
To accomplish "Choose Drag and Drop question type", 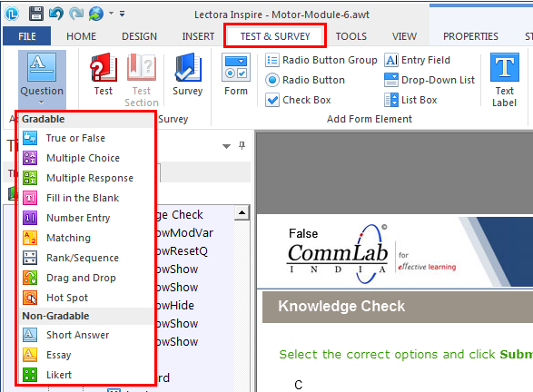I will [x=85, y=278].
